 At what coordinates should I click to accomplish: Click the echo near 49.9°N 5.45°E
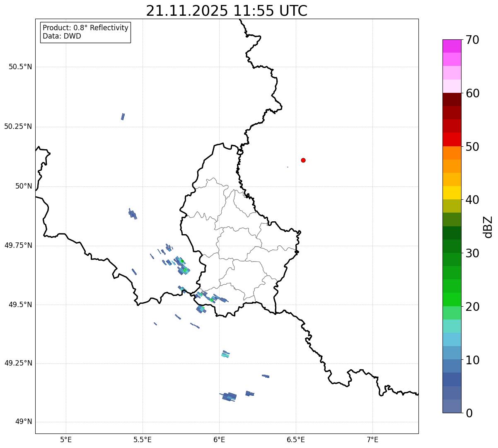tap(133, 214)
